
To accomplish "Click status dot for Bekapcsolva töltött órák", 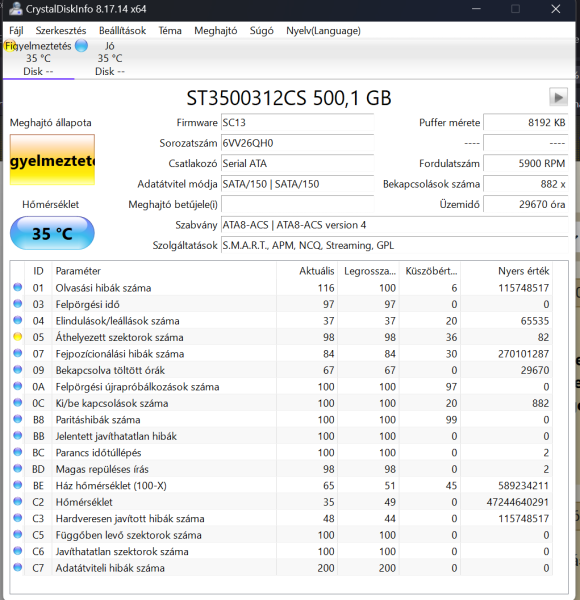I will (x=17, y=370).
